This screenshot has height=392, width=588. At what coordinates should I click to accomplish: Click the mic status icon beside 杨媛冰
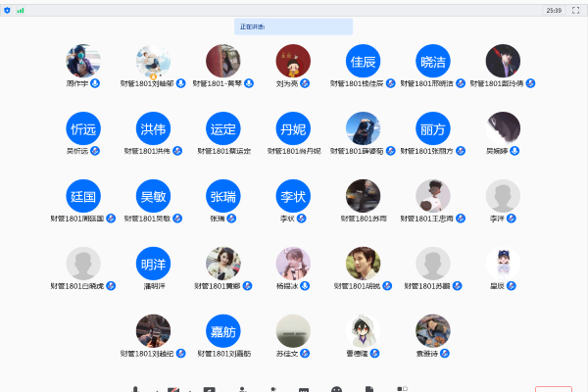pos(305,285)
